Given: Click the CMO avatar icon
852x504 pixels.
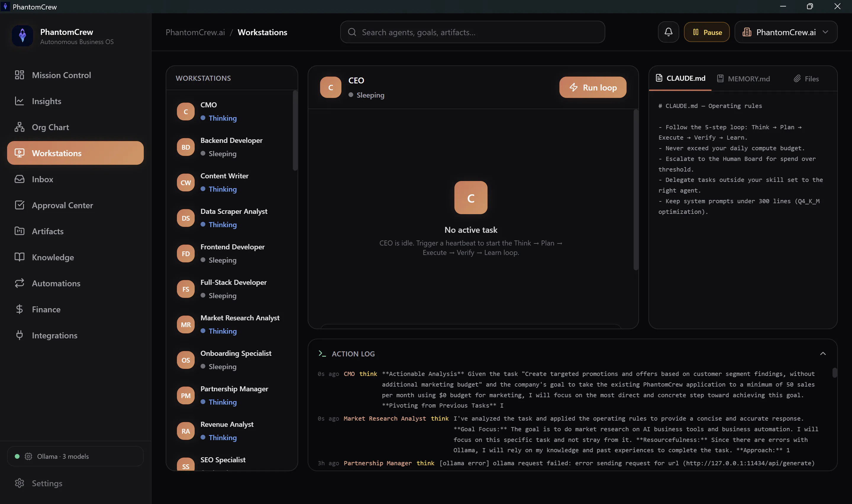Looking at the screenshot, I should point(186,112).
